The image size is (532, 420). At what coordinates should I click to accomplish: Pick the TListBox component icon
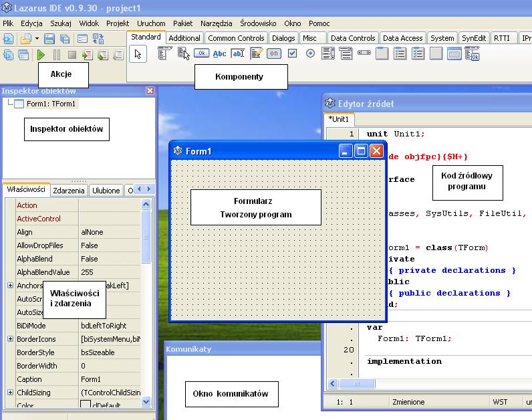point(328,54)
